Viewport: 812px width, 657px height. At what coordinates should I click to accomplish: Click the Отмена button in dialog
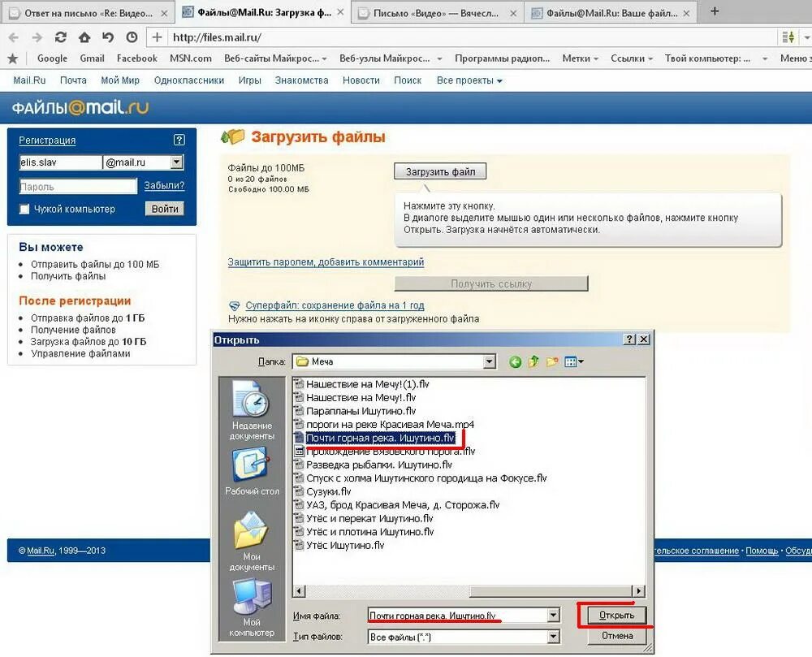pyautogui.click(x=617, y=636)
